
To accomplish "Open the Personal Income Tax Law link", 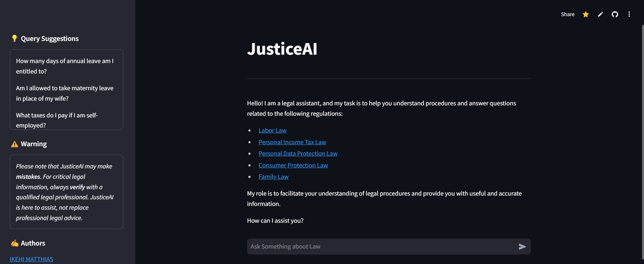I will tap(292, 142).
